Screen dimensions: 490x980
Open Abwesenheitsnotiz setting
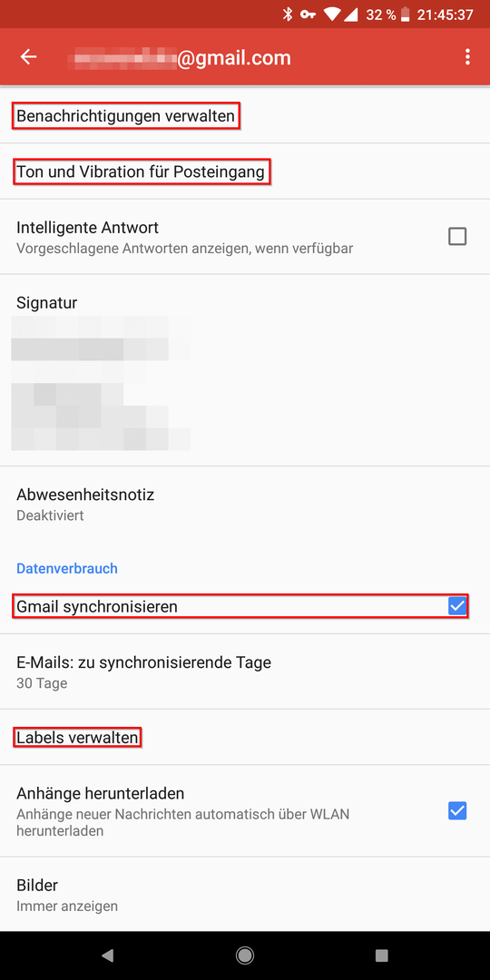[x=245, y=505]
